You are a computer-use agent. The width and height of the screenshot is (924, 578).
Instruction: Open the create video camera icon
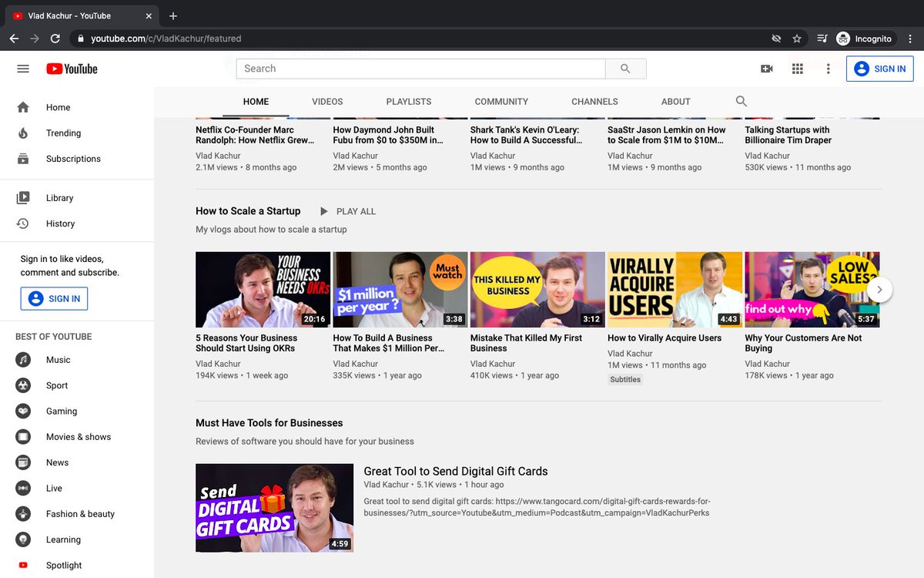[x=766, y=69]
